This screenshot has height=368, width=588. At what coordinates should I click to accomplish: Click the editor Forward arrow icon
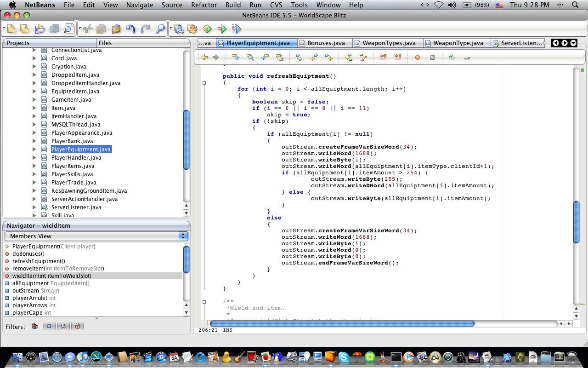(216, 57)
